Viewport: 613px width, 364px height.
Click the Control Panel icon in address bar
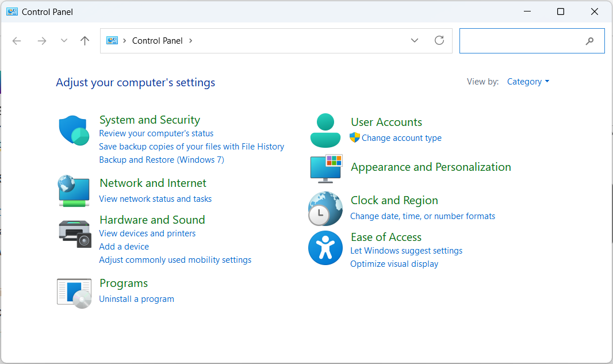(x=112, y=40)
